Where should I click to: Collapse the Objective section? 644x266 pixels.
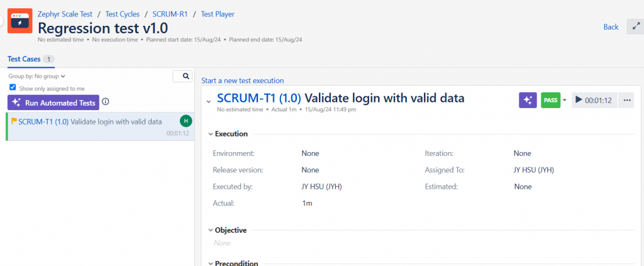pyautogui.click(x=210, y=230)
